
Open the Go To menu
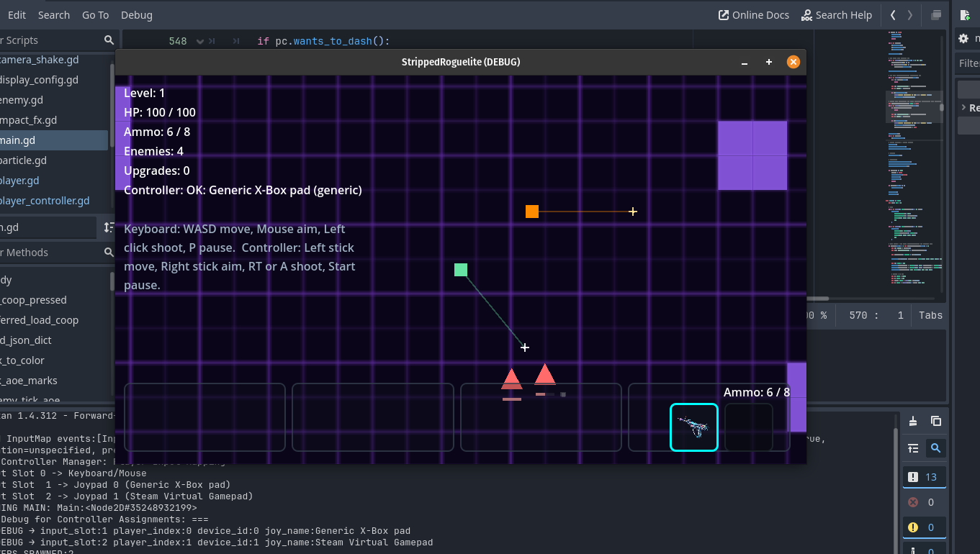[95, 15]
